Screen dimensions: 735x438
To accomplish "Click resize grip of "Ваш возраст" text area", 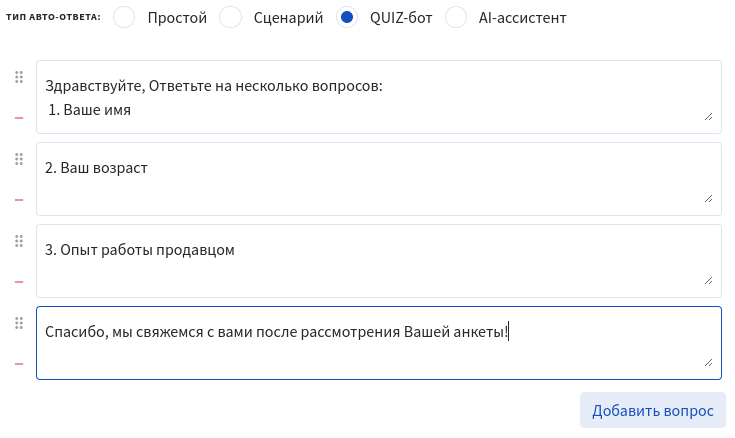I will point(709,199).
